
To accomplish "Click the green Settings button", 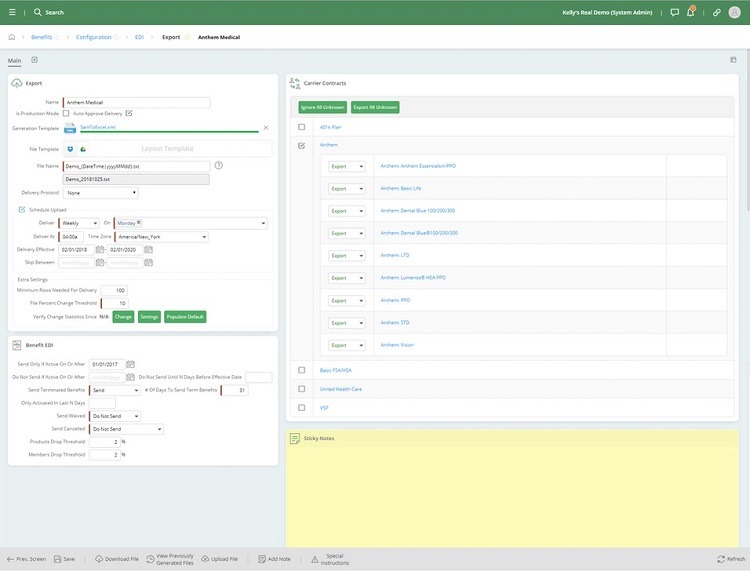I will click(x=149, y=317).
